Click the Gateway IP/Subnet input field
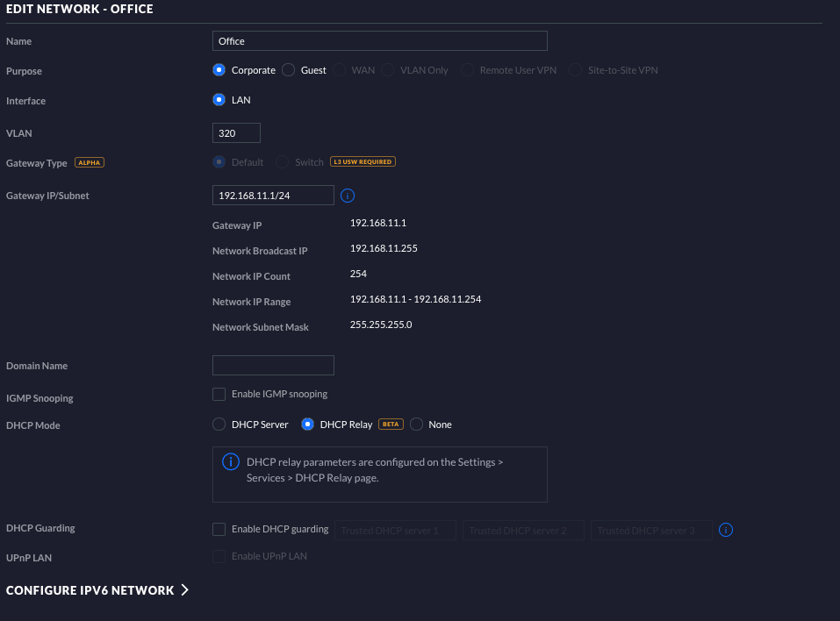 click(x=273, y=196)
